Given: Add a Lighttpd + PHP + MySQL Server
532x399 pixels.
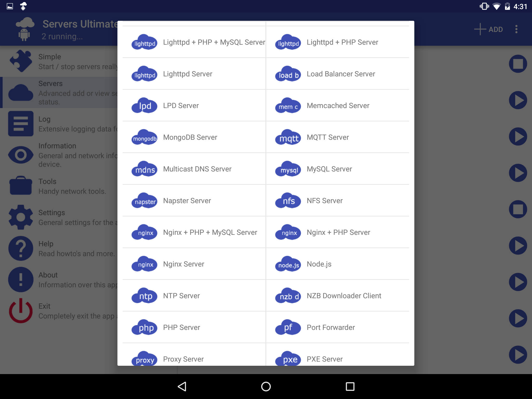Looking at the screenshot, I should pyautogui.click(x=194, y=42).
